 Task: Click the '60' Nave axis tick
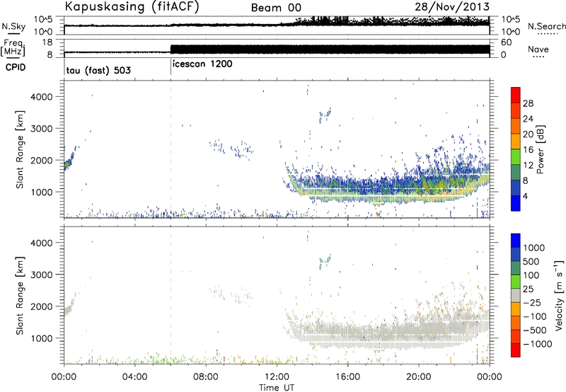tap(507, 42)
